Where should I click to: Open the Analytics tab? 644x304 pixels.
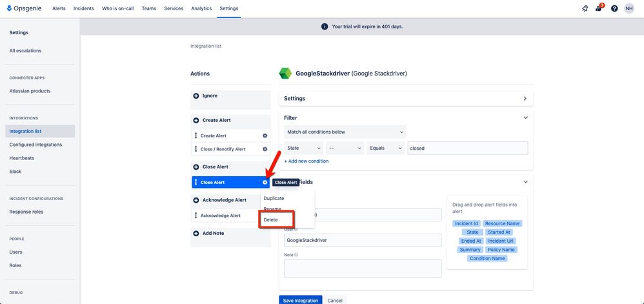tap(201, 8)
